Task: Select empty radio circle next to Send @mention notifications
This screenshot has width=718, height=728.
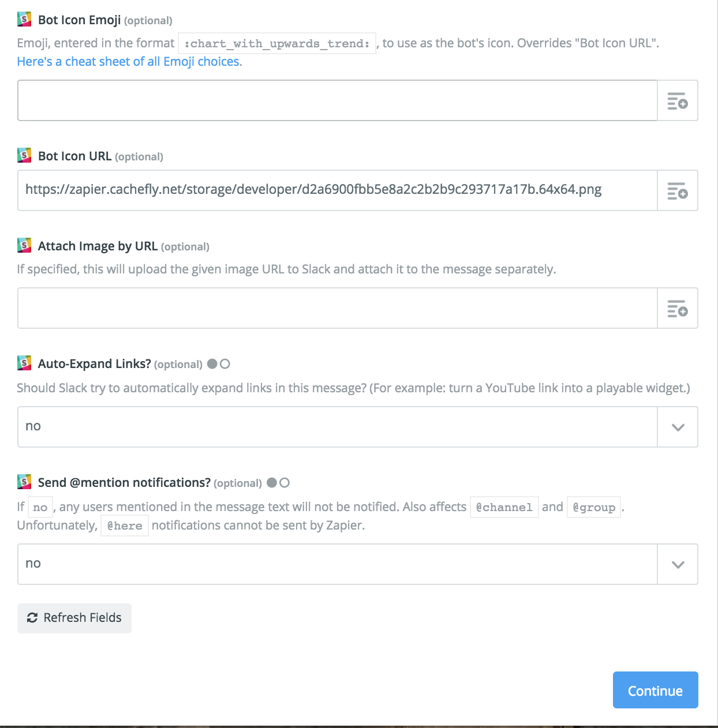Action: click(285, 483)
